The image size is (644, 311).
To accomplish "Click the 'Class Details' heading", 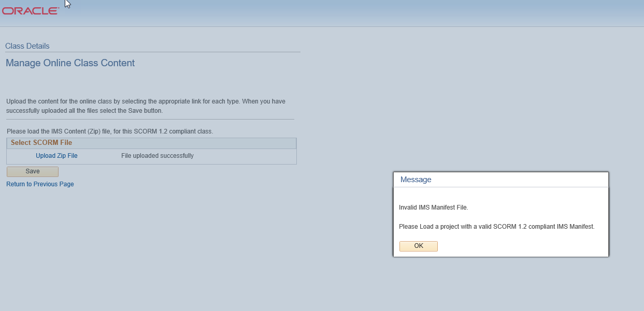I will (27, 46).
